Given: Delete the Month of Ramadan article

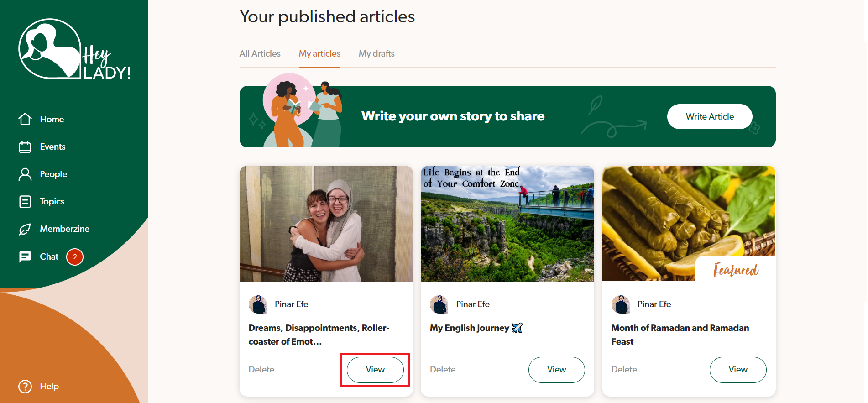Looking at the screenshot, I should tap(624, 370).
